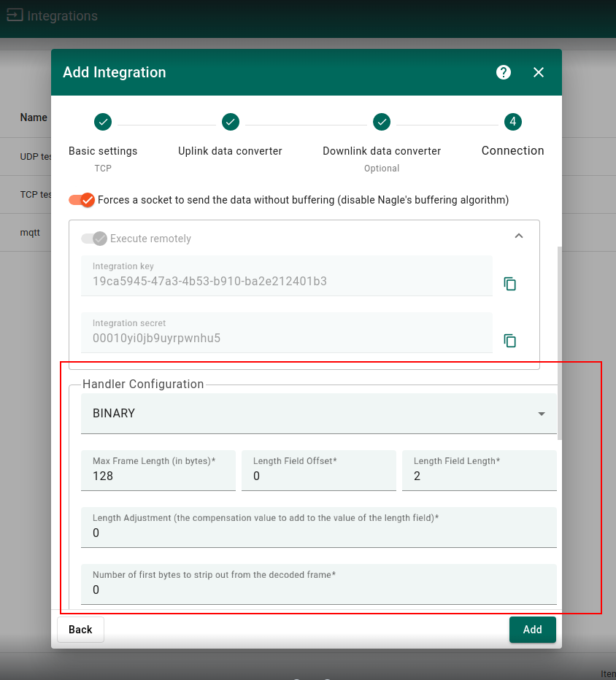Collapse the Execute remotely section
Viewport: 616px width, 680px height.
(518, 236)
